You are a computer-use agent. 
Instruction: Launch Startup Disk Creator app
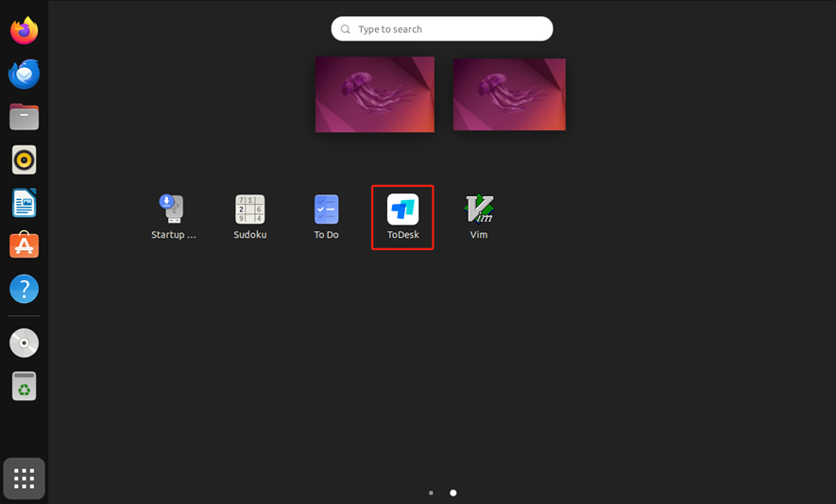click(174, 216)
